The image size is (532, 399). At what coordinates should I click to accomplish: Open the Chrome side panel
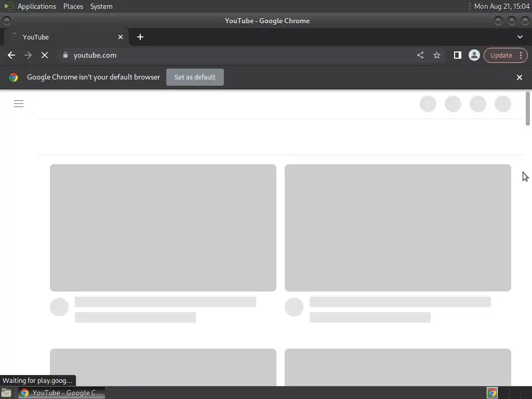457,55
